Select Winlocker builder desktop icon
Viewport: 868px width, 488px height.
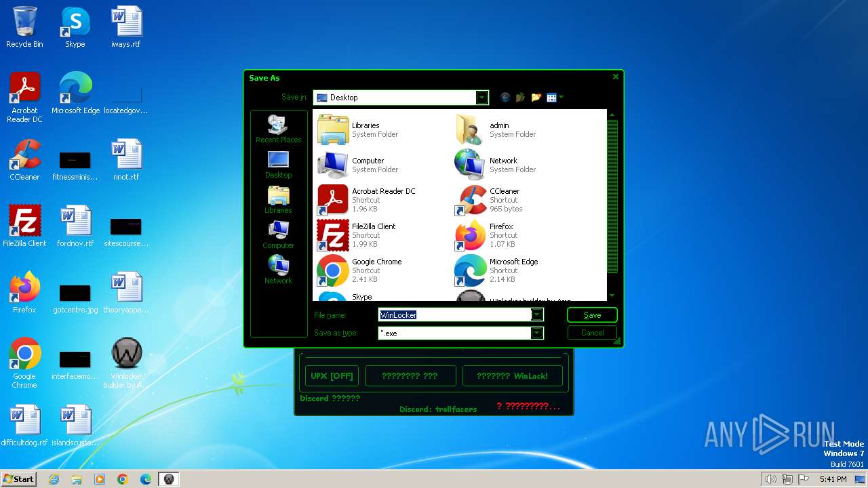(x=126, y=363)
